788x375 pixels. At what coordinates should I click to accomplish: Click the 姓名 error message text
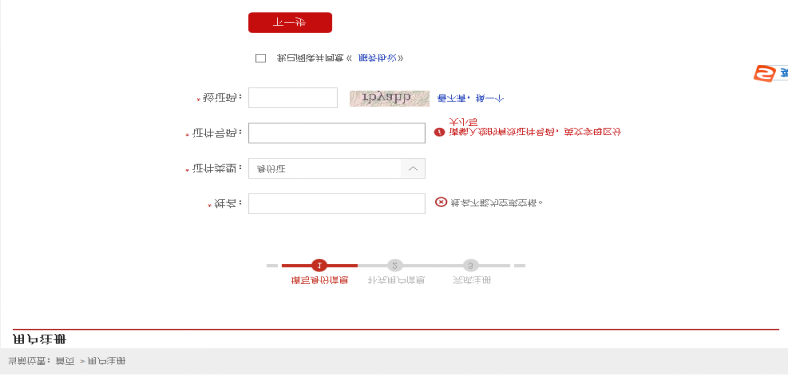496,203
